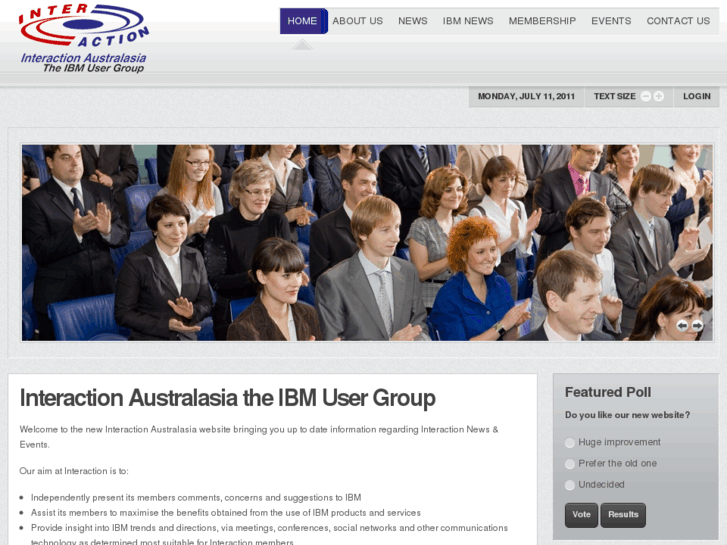View poll Results button
Viewport: 727px width, 545px height.
623,515
